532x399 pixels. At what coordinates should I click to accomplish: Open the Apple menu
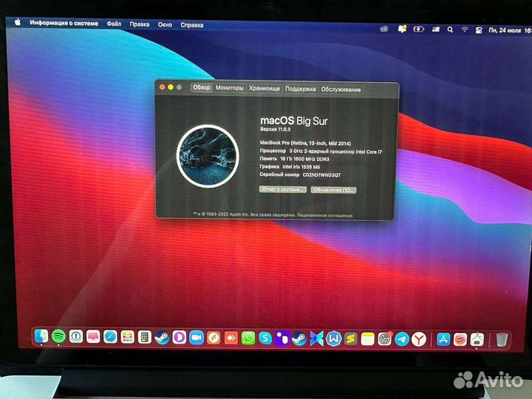(18, 22)
